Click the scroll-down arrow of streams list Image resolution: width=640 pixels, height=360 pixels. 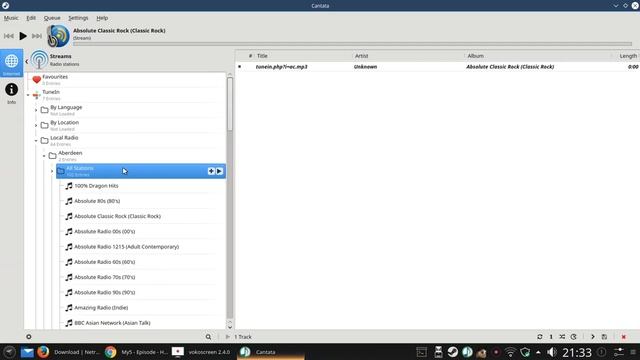230,327
